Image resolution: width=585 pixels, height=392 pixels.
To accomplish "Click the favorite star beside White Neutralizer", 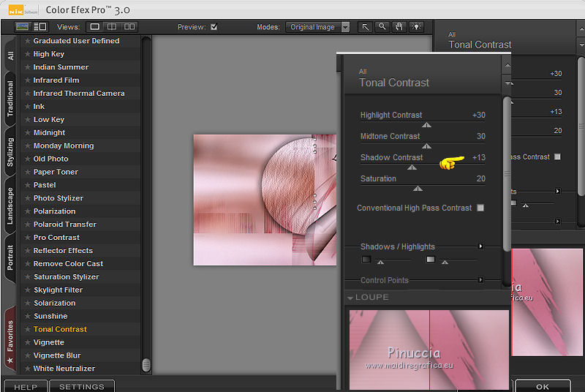I will coord(27,368).
